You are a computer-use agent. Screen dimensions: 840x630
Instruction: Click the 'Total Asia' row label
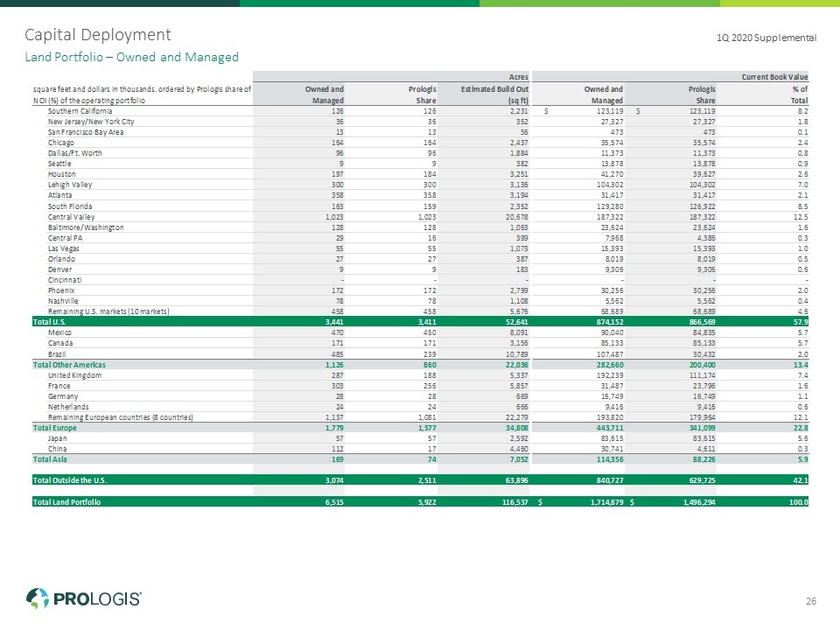pyautogui.click(x=50, y=459)
